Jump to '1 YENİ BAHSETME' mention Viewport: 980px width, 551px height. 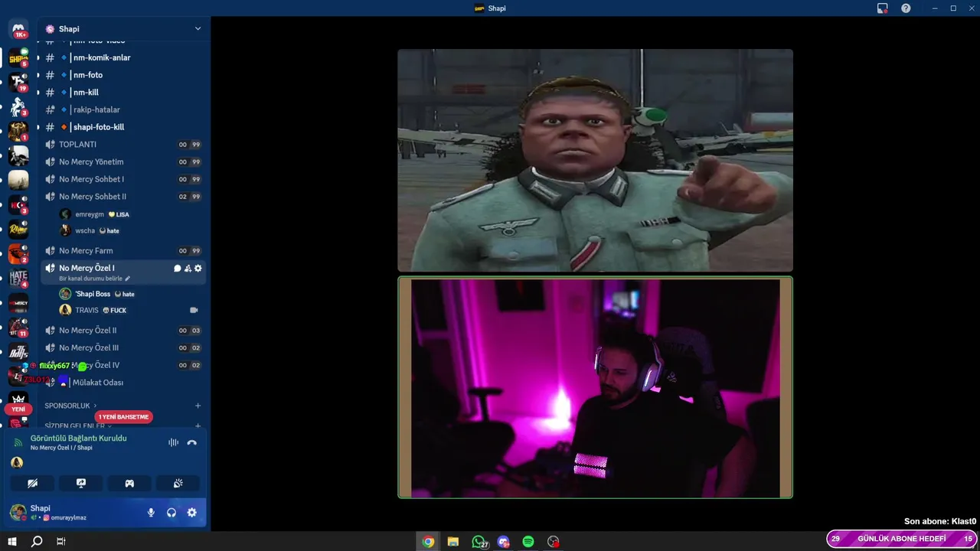pos(124,417)
